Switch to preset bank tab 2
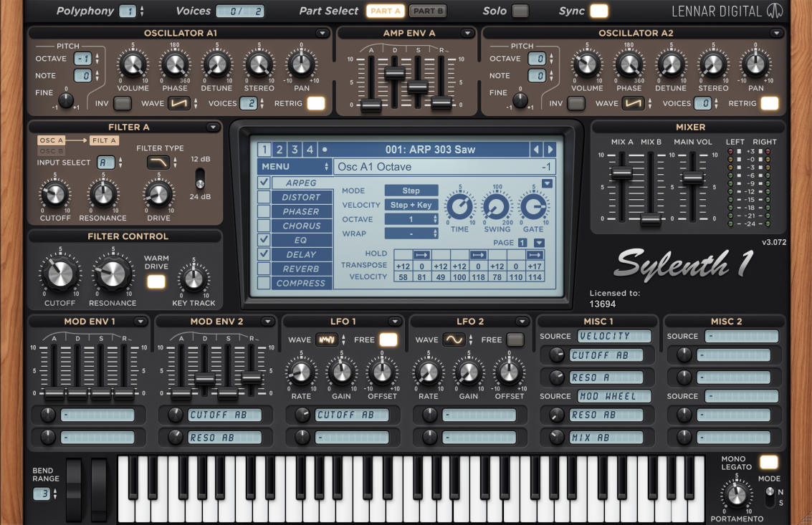Viewport: 812px width, 525px height. click(279, 150)
